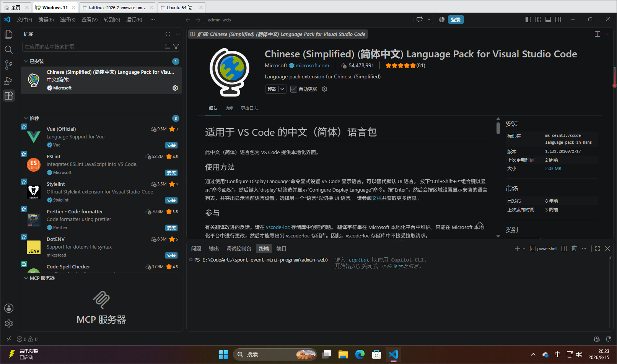Click the 登录 sign-in button

click(x=456, y=19)
